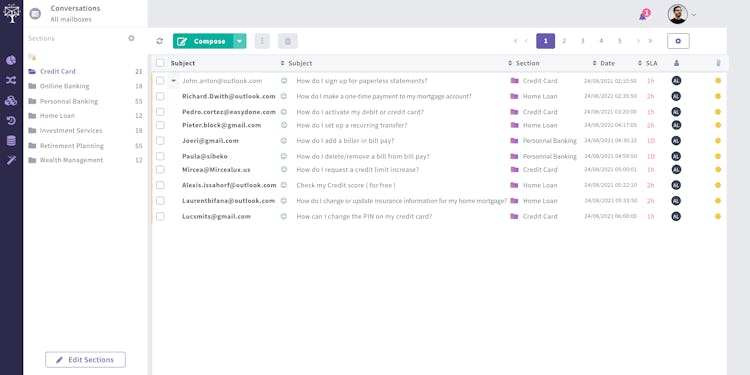Viewport: 750px width, 375px height.
Task: Open the dashboard pie chart icon in sidebar
Action: point(11,60)
